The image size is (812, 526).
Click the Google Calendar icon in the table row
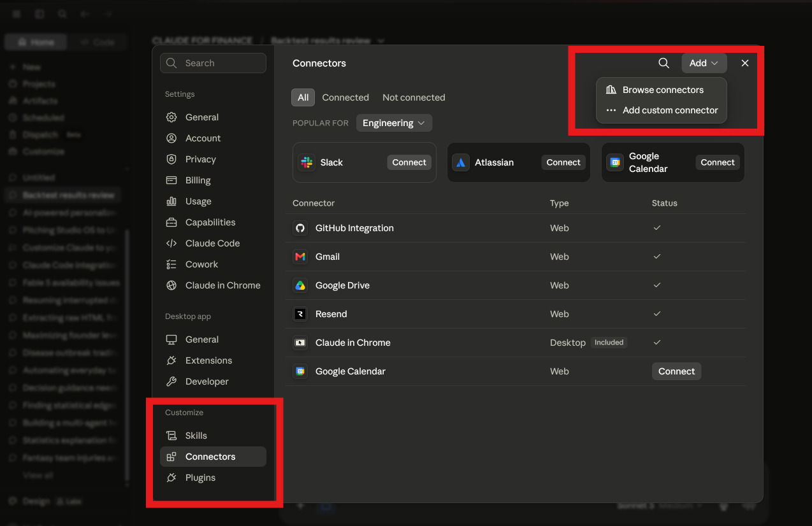pyautogui.click(x=300, y=371)
